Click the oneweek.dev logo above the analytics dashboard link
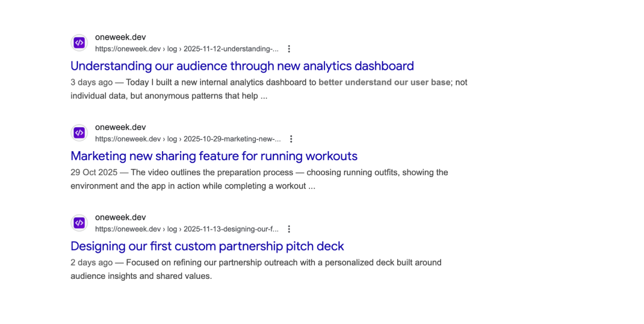Viewport: 644px width, 324px height. [79, 43]
